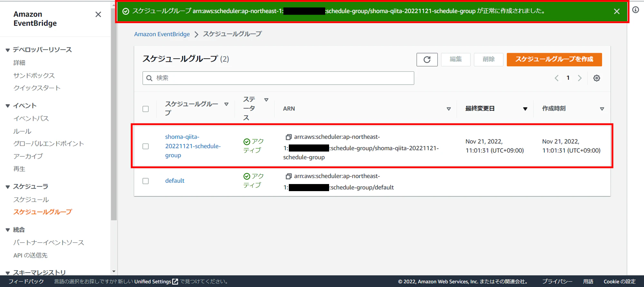644x287 pixels.
Task: Open 用語 footer link
Action: click(x=588, y=282)
